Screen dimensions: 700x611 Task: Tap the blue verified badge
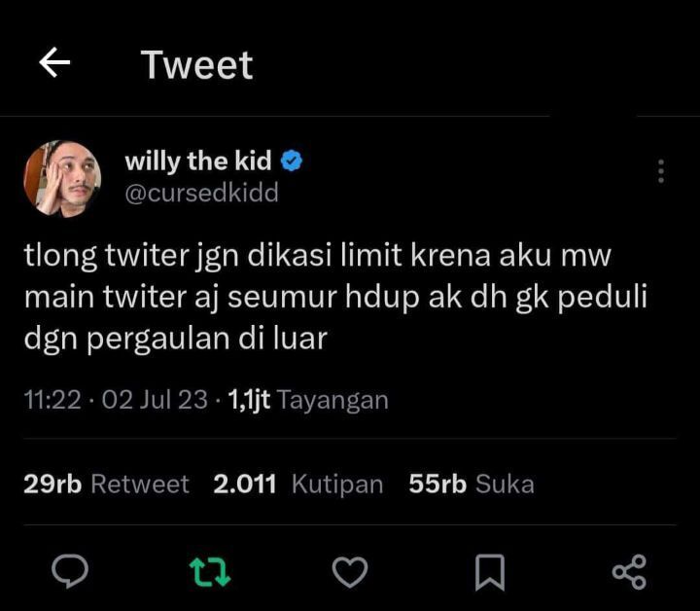(x=292, y=161)
